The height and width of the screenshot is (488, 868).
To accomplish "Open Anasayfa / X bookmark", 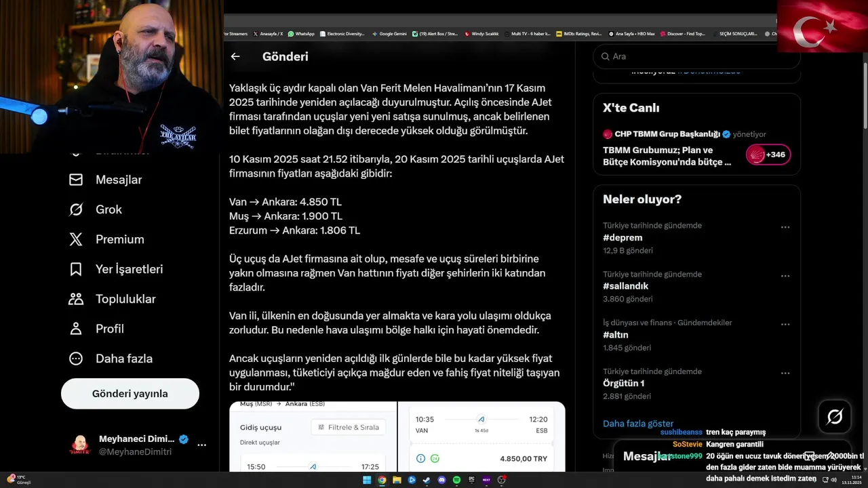I will click(268, 34).
